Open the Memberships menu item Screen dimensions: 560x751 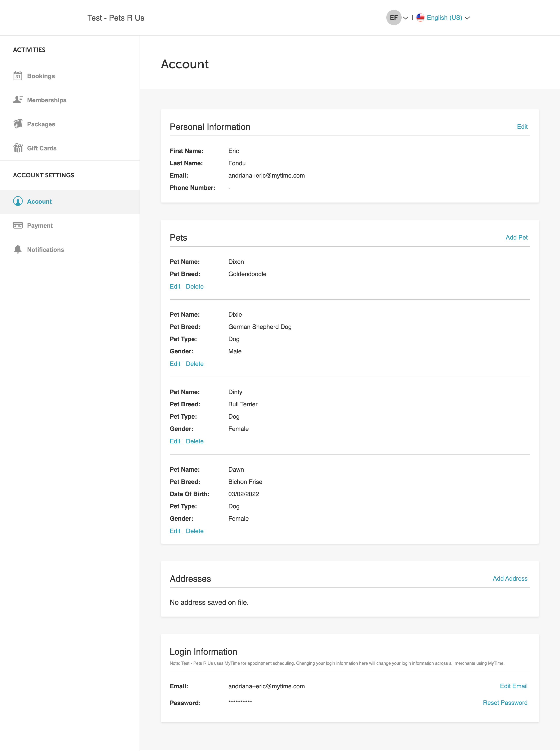pyautogui.click(x=47, y=100)
